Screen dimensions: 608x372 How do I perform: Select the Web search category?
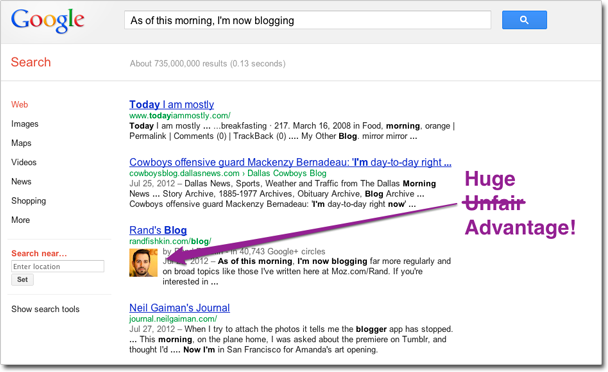click(x=19, y=105)
